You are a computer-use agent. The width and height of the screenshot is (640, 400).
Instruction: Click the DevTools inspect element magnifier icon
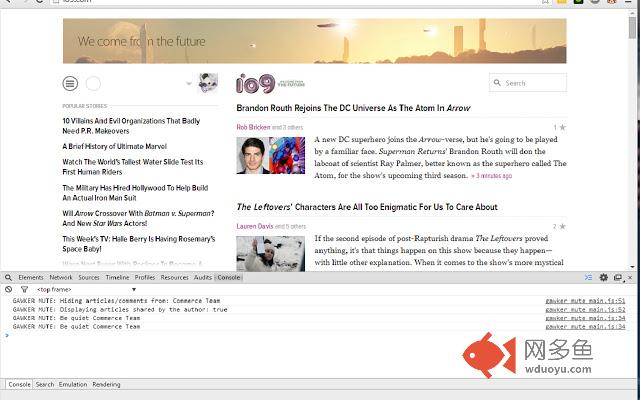(8, 277)
